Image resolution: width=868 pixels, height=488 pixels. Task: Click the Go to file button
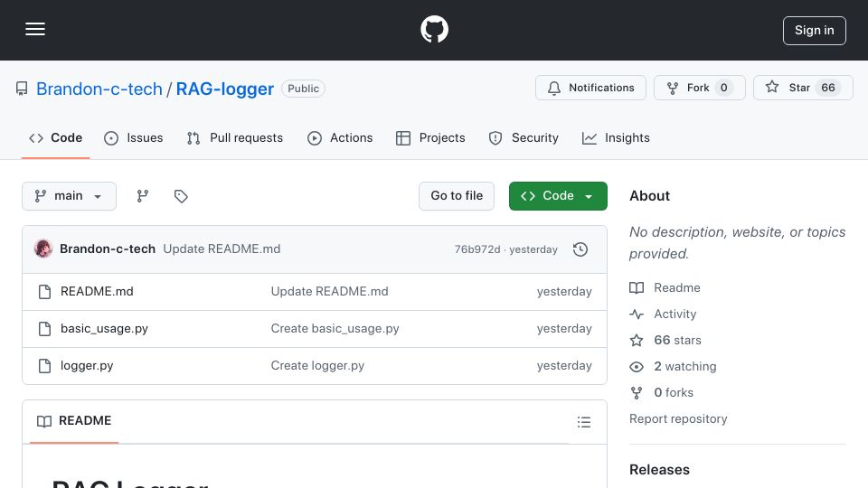(x=457, y=196)
